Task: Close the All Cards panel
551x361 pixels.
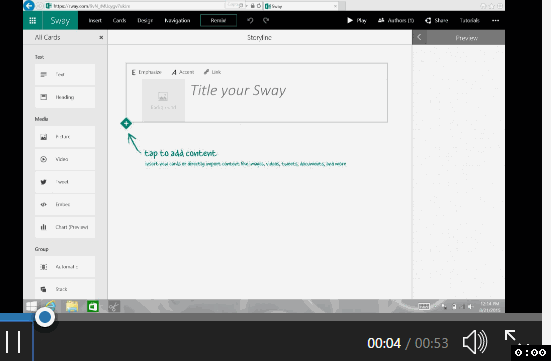Action: click(101, 37)
